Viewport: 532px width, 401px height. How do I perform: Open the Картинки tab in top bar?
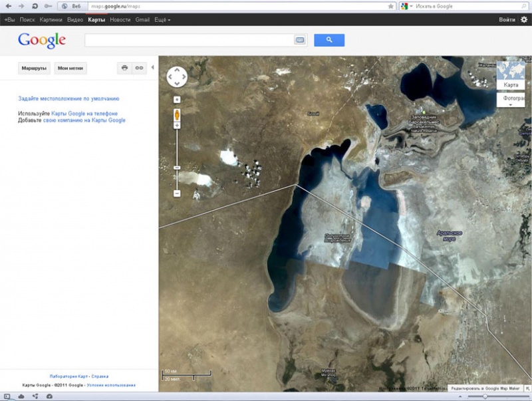51,20
